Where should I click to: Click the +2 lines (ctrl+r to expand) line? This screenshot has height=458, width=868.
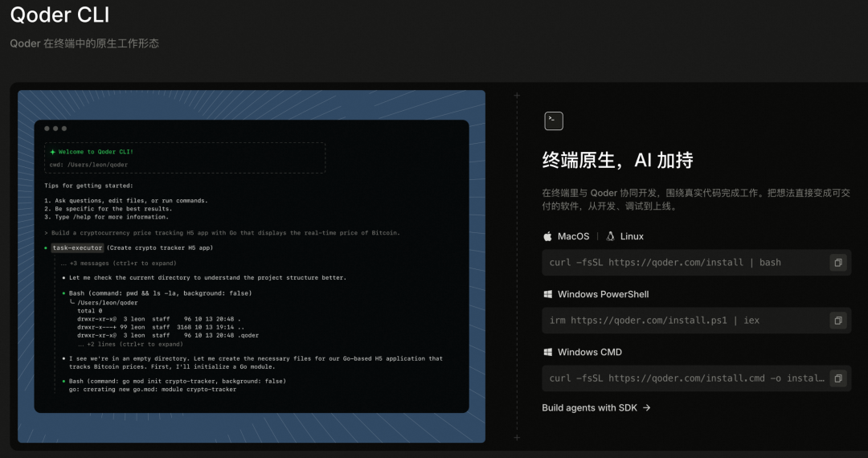tap(130, 344)
